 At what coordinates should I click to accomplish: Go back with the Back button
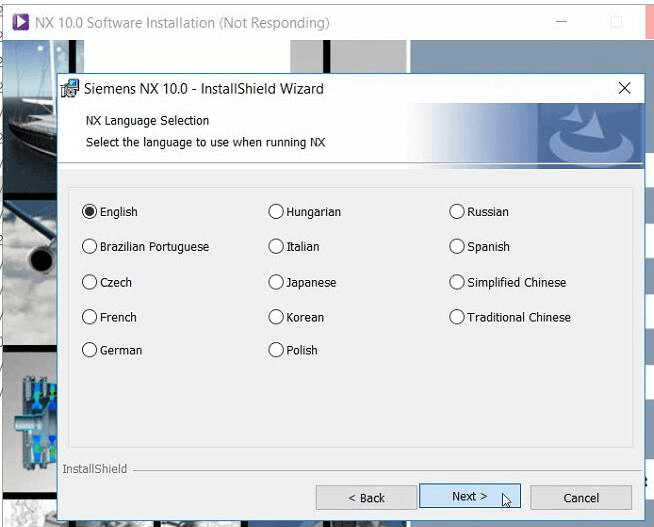pyautogui.click(x=366, y=498)
